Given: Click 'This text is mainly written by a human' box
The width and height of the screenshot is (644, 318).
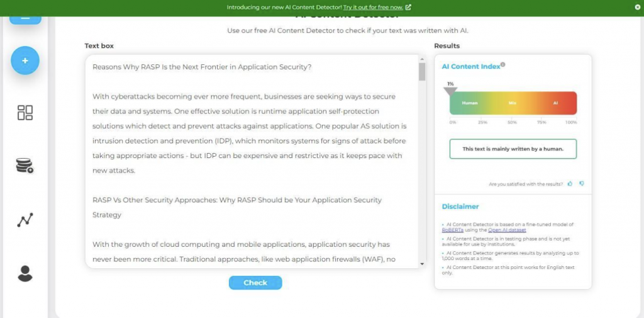Looking at the screenshot, I should click(513, 149).
